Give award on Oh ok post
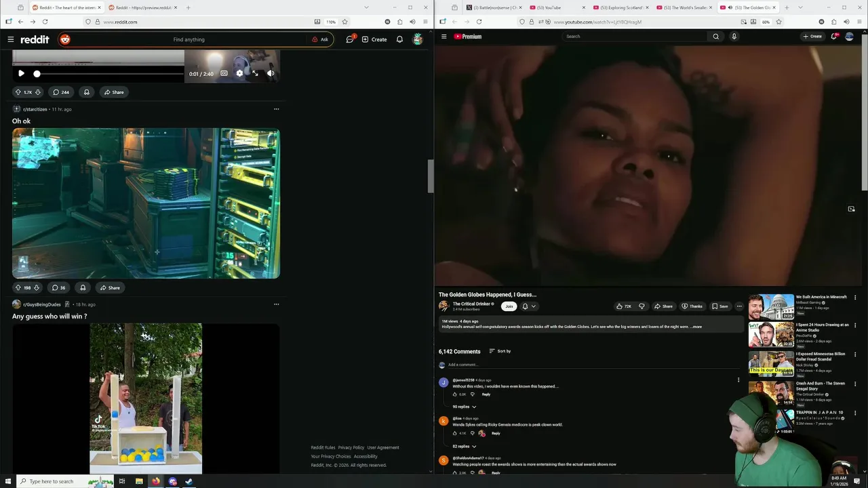868x488 pixels. pos(83,287)
